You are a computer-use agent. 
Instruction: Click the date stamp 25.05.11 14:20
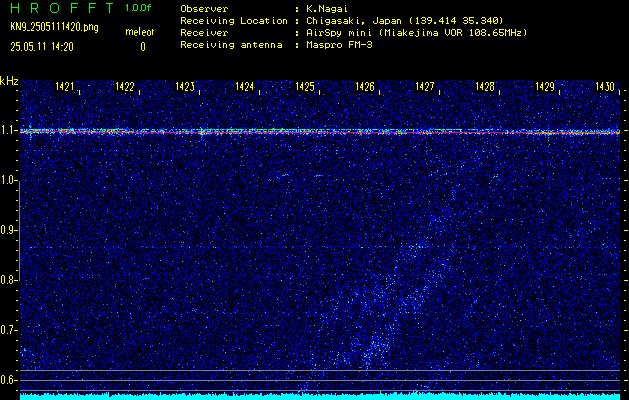pos(42,47)
